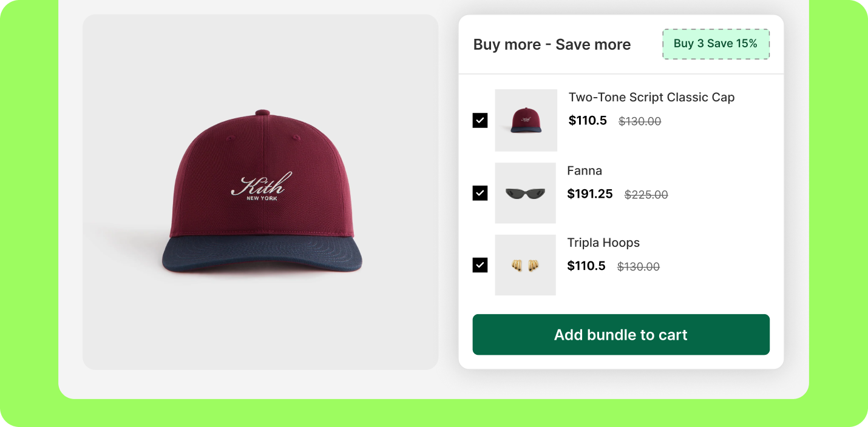Select the Tripla Hoops product name
This screenshot has width=868, height=427.
[603, 243]
